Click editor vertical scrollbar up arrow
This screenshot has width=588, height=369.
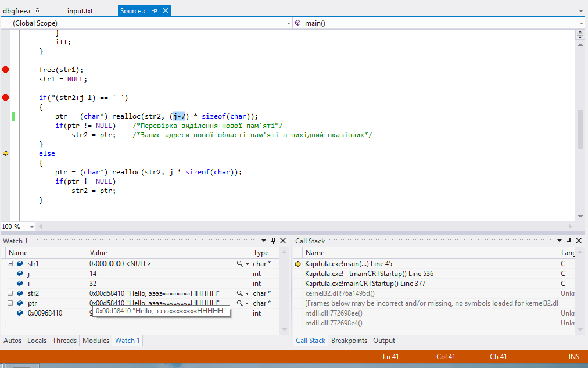point(580,45)
